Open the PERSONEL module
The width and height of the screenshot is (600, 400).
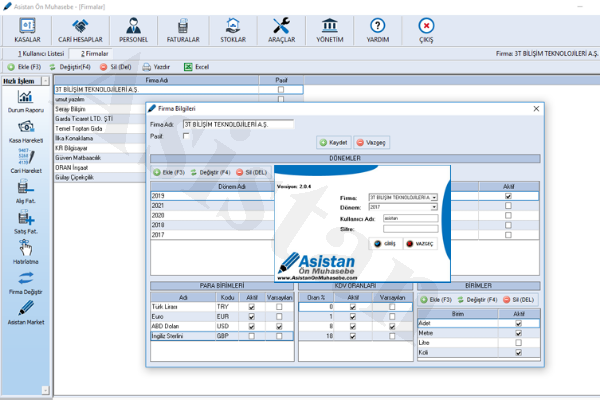[x=133, y=30]
